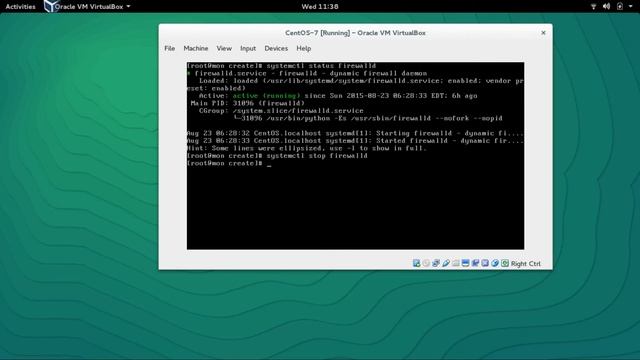Open the Input menu

pos(248,48)
